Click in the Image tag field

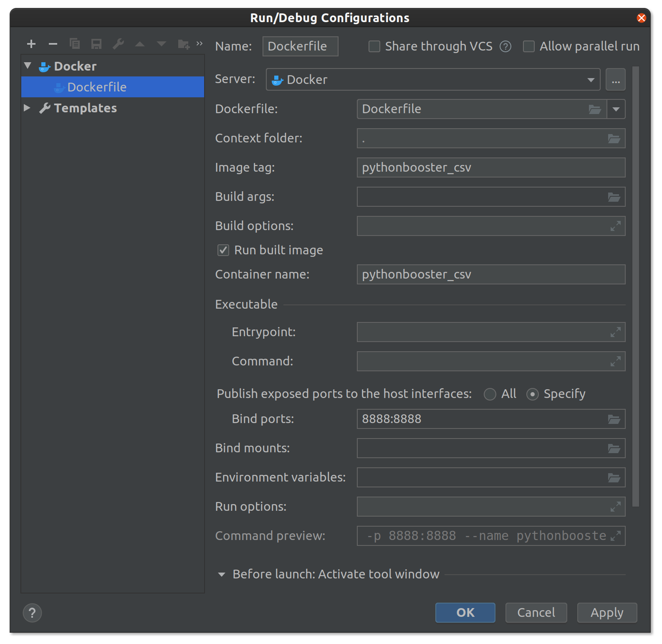(x=491, y=168)
